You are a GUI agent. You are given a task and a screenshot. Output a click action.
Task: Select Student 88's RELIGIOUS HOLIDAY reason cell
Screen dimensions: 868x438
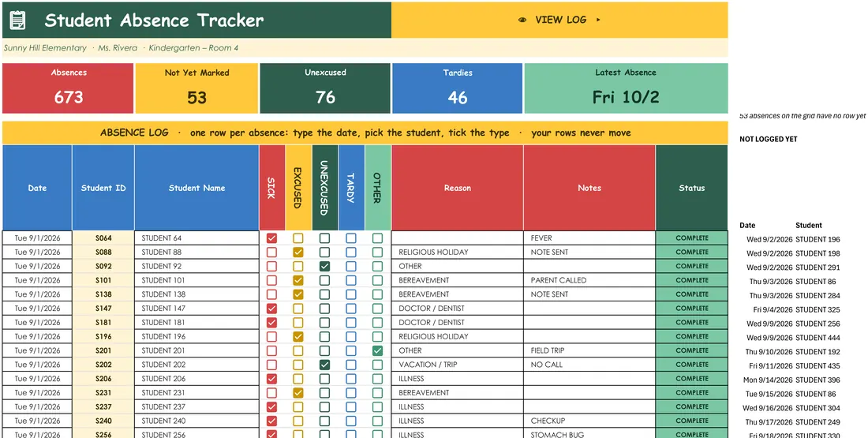pyautogui.click(x=457, y=252)
